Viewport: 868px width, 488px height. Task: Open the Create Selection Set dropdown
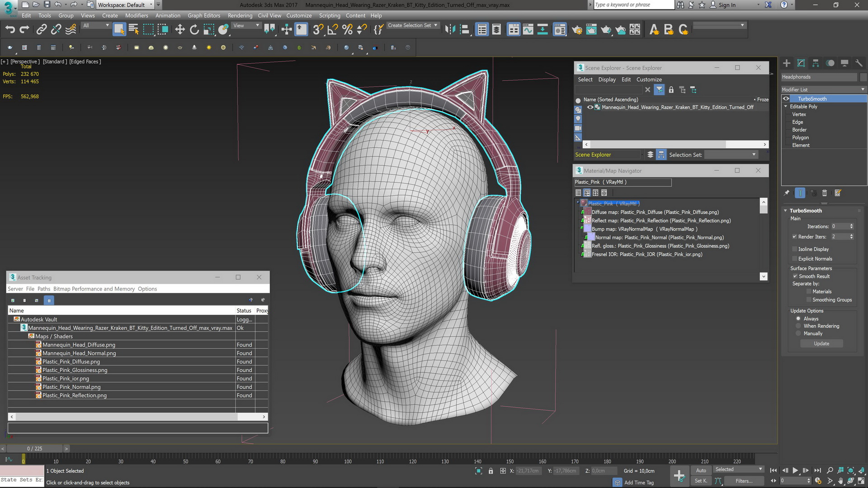(x=412, y=26)
